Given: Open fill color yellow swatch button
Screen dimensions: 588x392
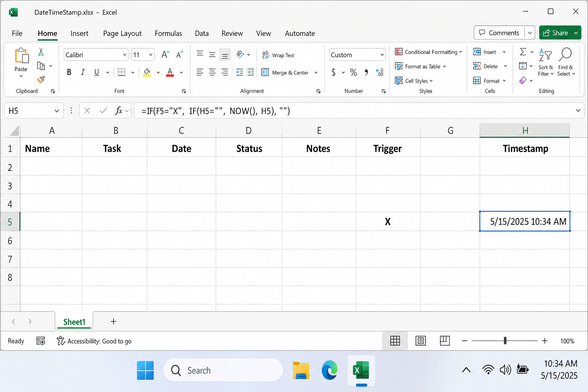Looking at the screenshot, I should point(147,72).
